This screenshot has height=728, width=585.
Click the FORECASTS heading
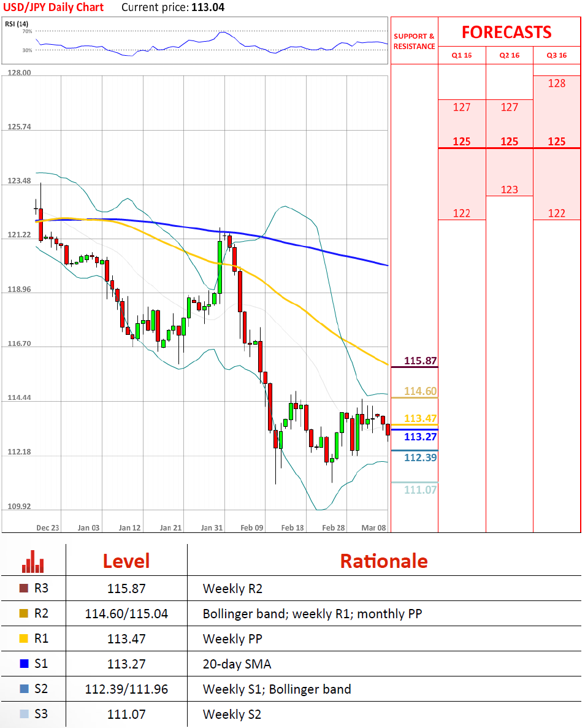(x=507, y=32)
